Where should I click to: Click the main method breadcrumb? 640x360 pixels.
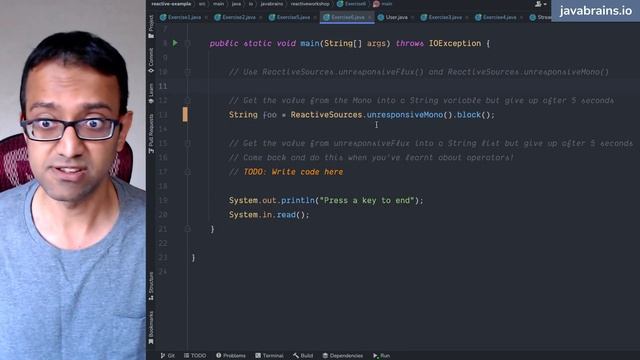pyautogui.click(x=383, y=4)
